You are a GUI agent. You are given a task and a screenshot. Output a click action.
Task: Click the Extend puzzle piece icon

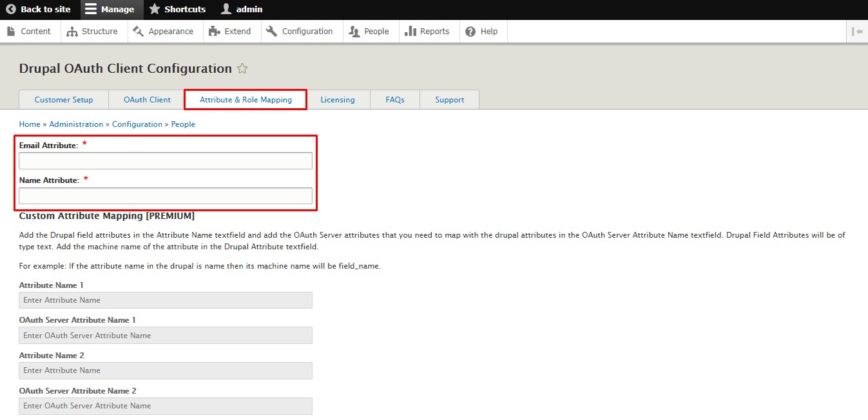215,31
